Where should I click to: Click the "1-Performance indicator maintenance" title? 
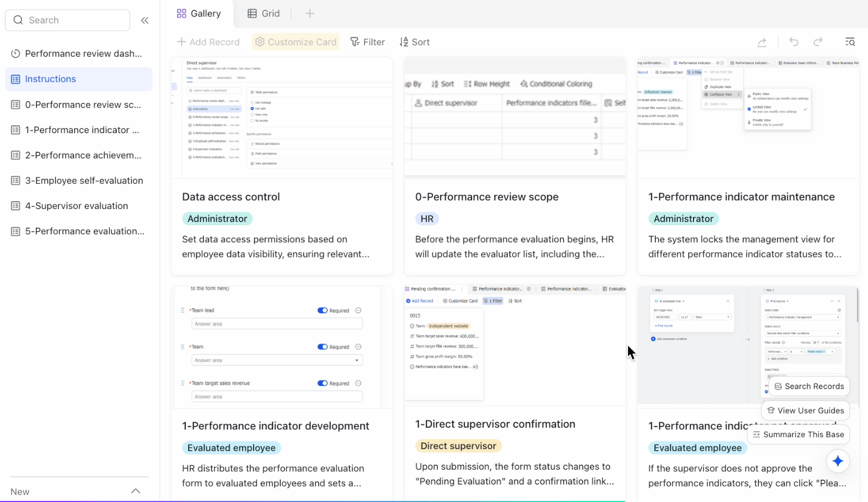click(x=742, y=197)
